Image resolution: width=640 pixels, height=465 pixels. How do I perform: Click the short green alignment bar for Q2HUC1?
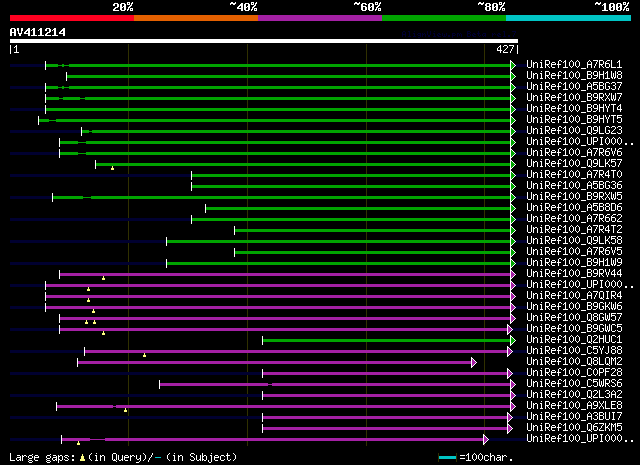pyautogui.click(x=387, y=341)
